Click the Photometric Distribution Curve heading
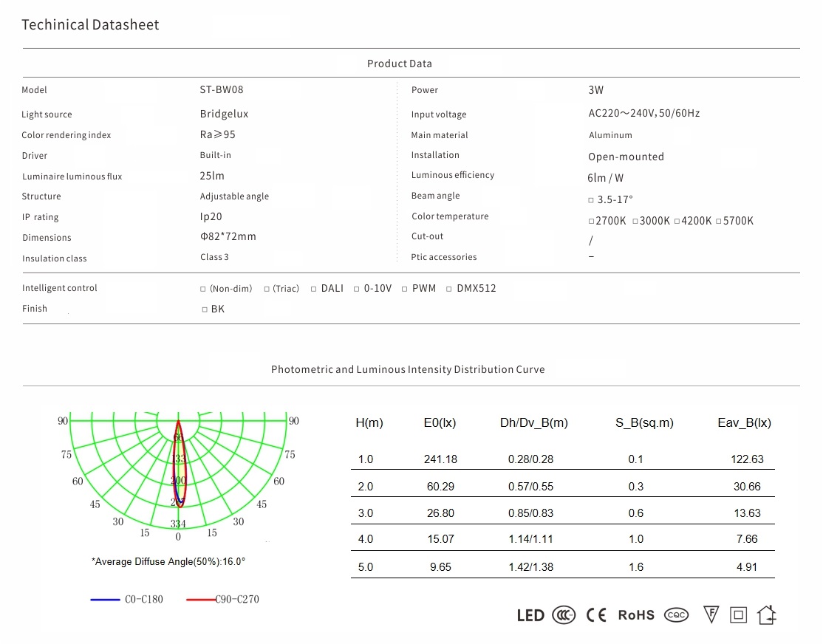 click(x=408, y=369)
